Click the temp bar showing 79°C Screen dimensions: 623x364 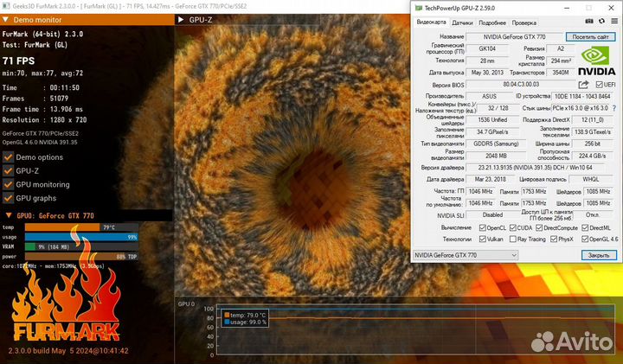tap(81, 227)
